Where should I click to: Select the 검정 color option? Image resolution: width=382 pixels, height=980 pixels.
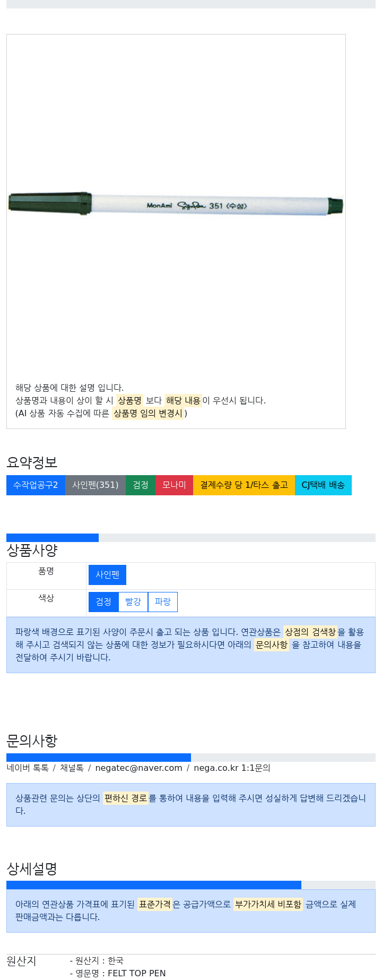tap(103, 602)
